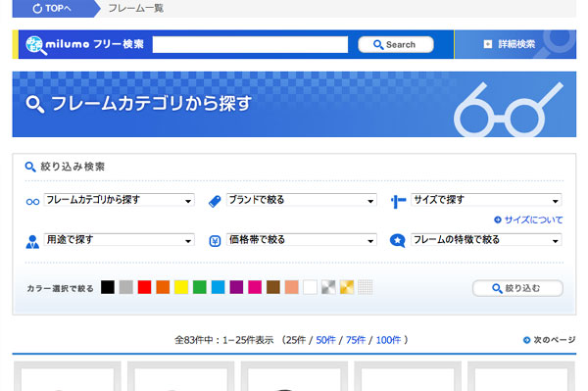The width and height of the screenshot is (588, 391).
Task: Click the glasses icon by frame category
Action: pyautogui.click(x=32, y=202)
